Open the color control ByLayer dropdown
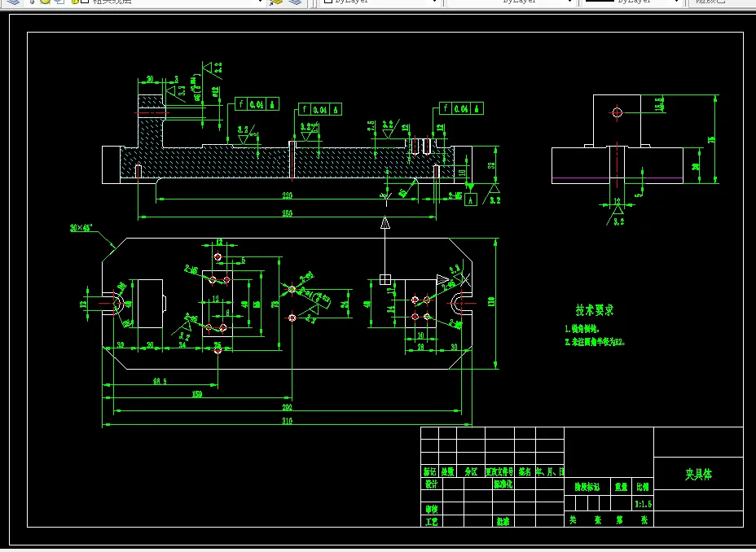Viewport: 756px width, 552px height. click(380, 2)
